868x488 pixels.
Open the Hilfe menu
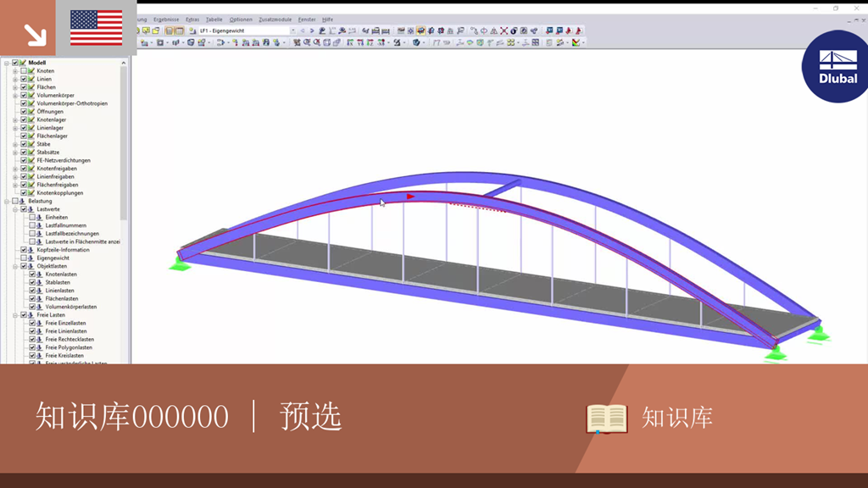click(327, 19)
